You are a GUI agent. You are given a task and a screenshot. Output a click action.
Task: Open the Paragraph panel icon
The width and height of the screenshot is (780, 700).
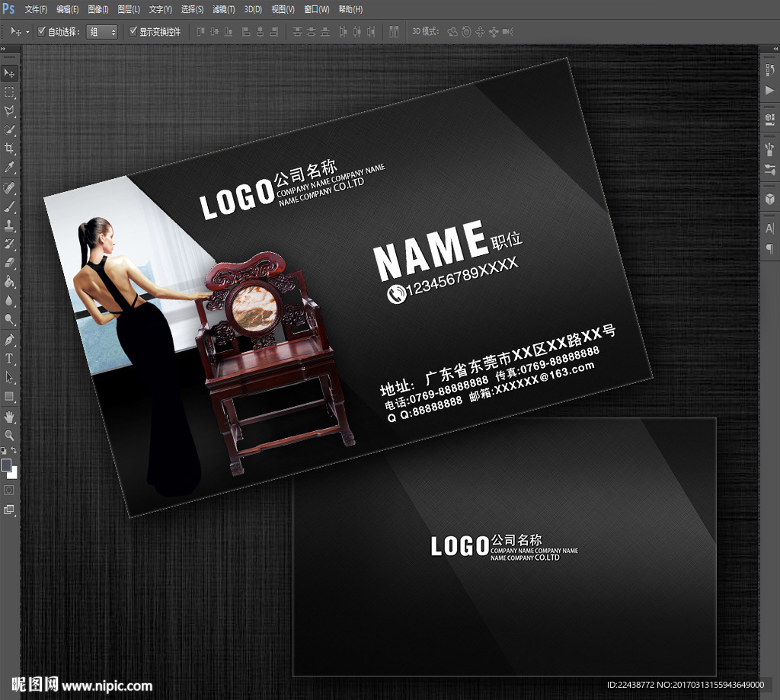pos(769,248)
